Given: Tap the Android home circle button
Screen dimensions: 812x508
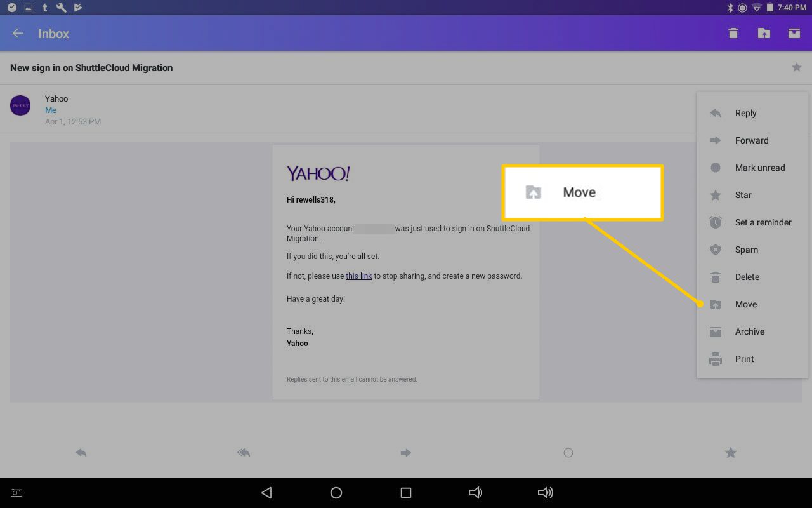Looking at the screenshot, I should pos(336,493).
